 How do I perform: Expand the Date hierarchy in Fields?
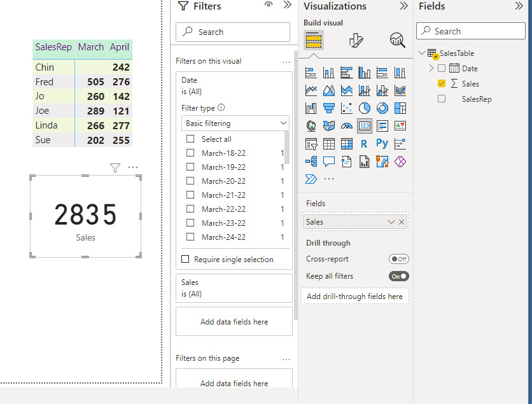[431, 68]
